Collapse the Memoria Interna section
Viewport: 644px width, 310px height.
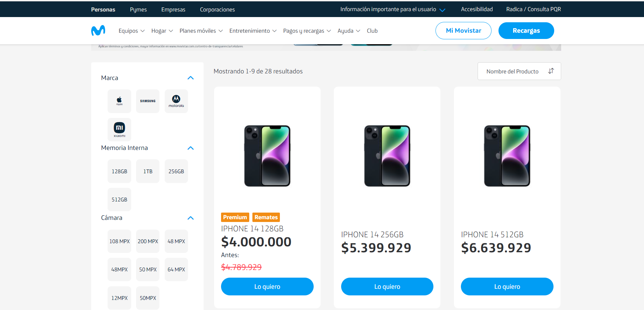click(x=190, y=148)
